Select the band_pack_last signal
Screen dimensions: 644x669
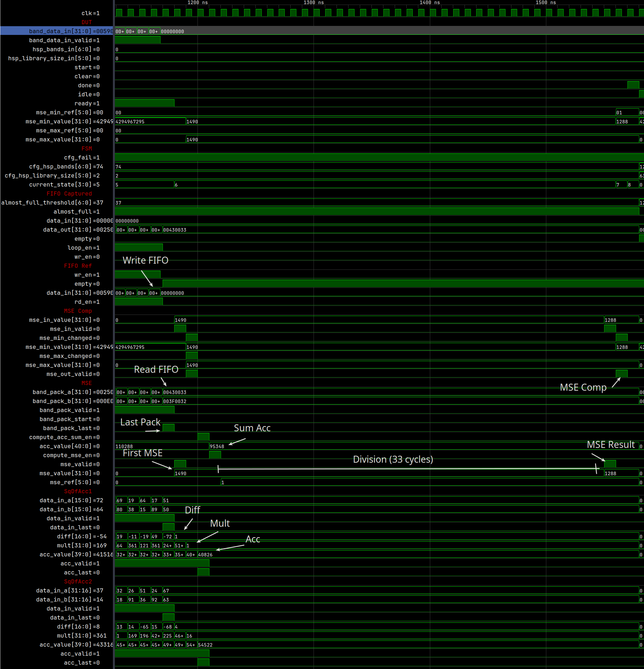(x=71, y=428)
